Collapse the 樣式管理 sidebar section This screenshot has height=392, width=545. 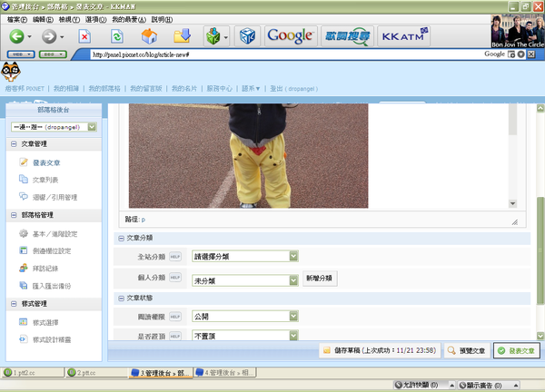14,303
